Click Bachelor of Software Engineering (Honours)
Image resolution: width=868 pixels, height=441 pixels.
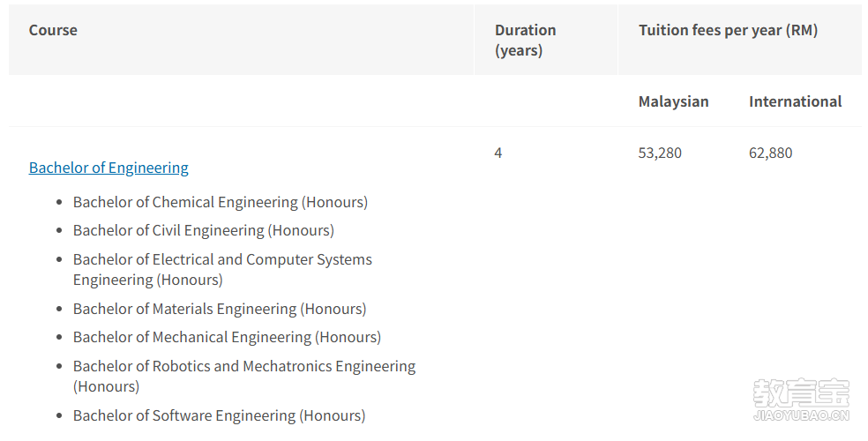pyautogui.click(x=219, y=415)
